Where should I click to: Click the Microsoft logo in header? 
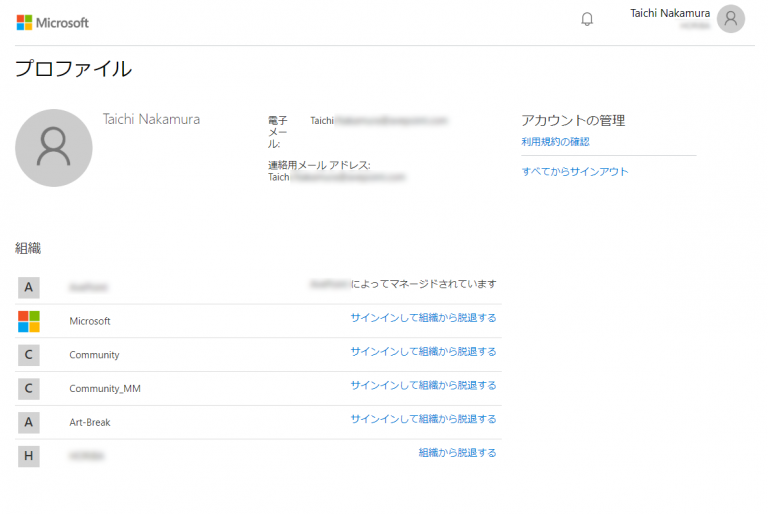pos(53,22)
